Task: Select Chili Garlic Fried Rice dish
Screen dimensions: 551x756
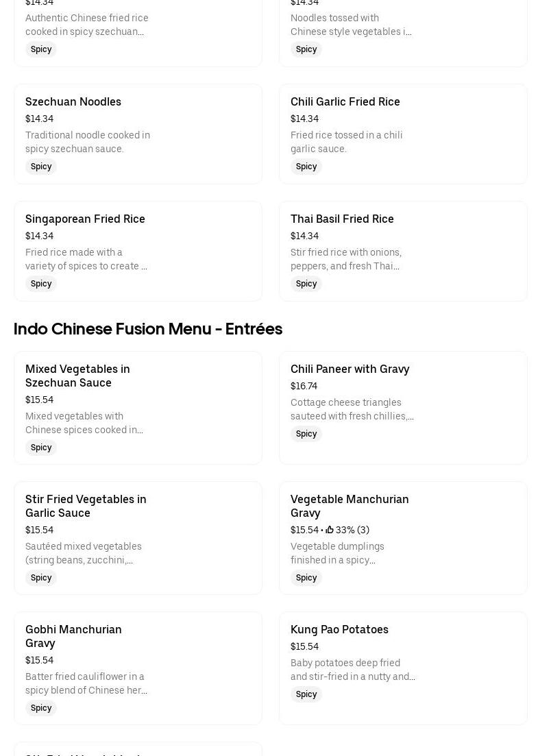Action: tap(345, 101)
